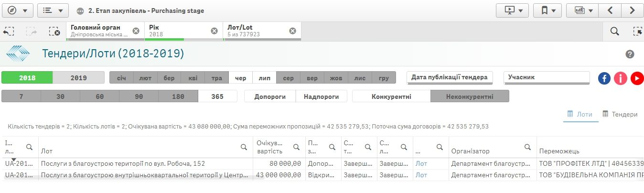Filter Неконкурентні procedures
This screenshot has height=193, width=644.
[x=470, y=96]
